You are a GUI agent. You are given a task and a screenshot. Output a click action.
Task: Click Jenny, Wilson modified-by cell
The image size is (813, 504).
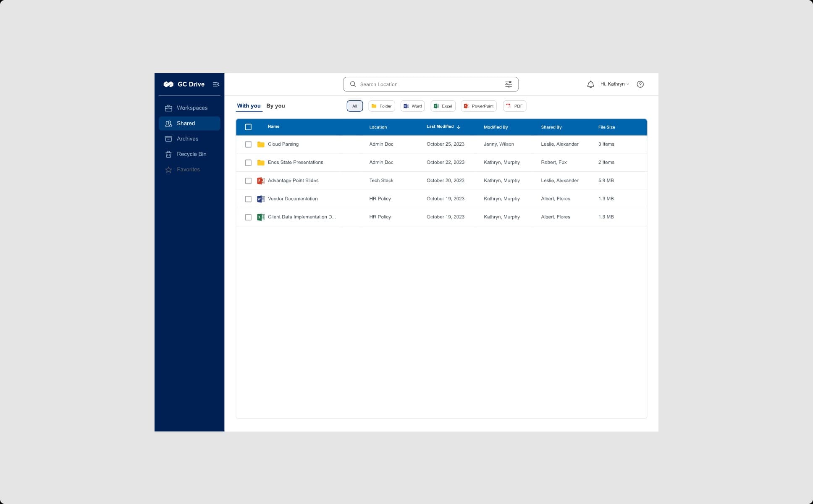tap(498, 144)
